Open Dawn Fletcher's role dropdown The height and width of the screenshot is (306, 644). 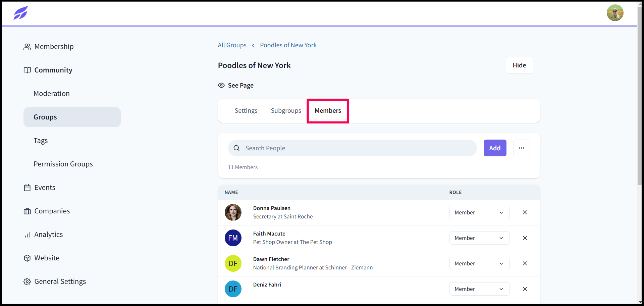tap(479, 263)
